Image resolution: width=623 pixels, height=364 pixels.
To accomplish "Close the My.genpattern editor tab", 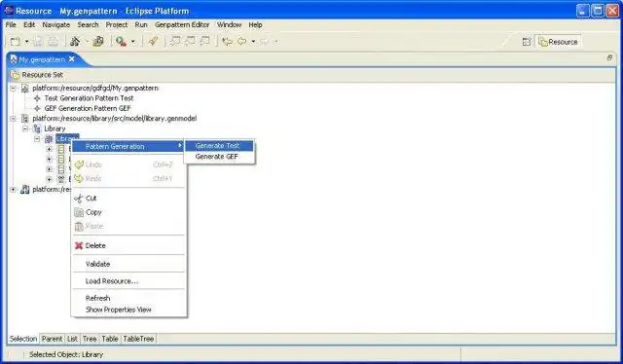I will (71, 58).
